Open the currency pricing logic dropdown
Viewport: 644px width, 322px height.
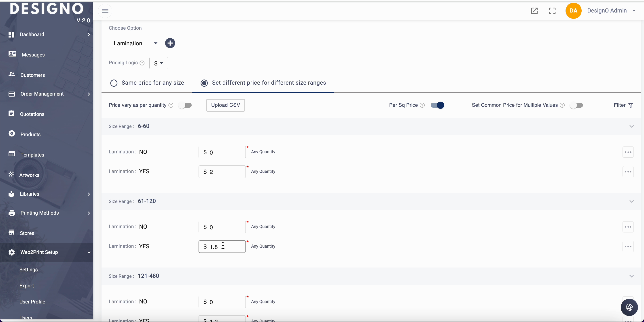[x=159, y=63]
